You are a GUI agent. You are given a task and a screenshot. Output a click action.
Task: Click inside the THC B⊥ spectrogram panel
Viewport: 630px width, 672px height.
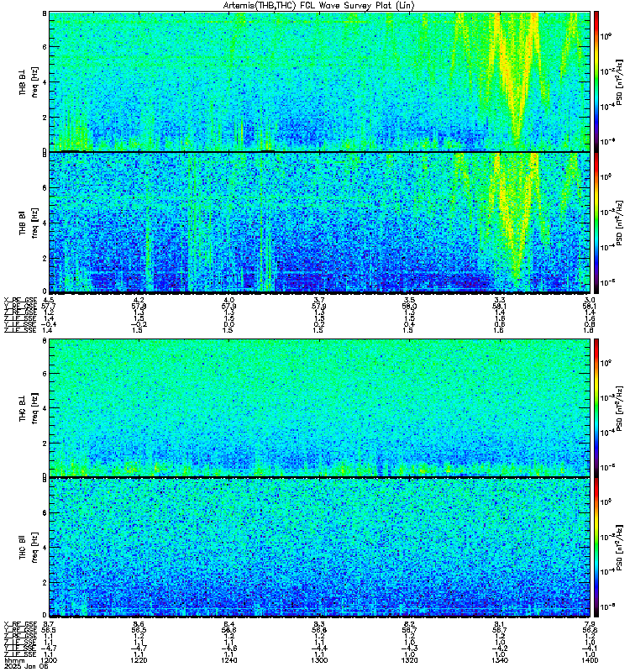coord(319,407)
